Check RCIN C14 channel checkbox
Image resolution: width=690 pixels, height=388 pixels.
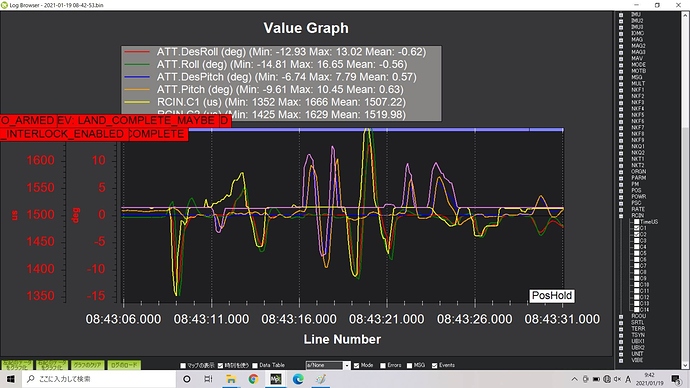click(x=636, y=310)
